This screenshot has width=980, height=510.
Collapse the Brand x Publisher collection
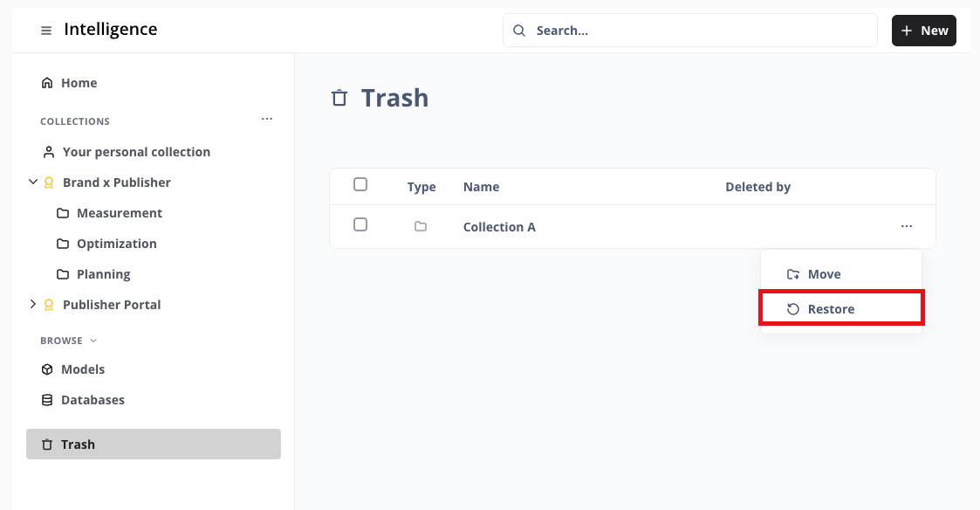[x=33, y=183]
